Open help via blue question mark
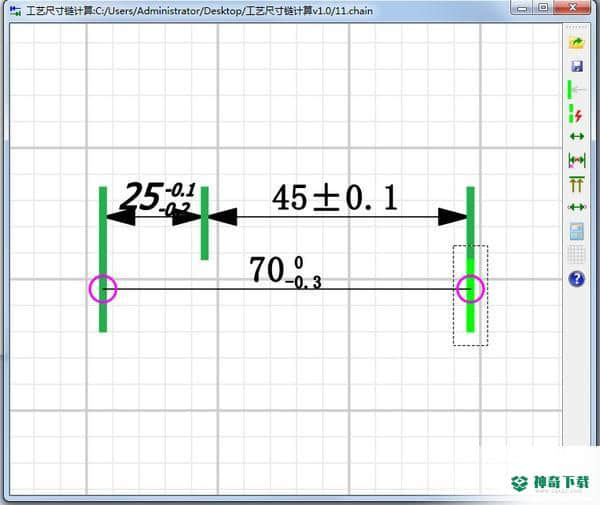This screenshot has height=505, width=600. point(577,279)
